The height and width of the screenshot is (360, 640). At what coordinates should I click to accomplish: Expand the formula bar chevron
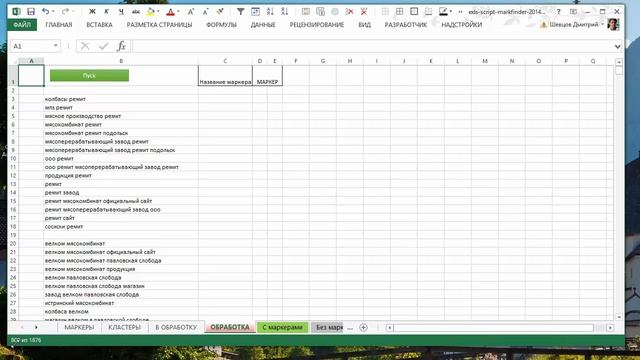[x=618, y=47]
